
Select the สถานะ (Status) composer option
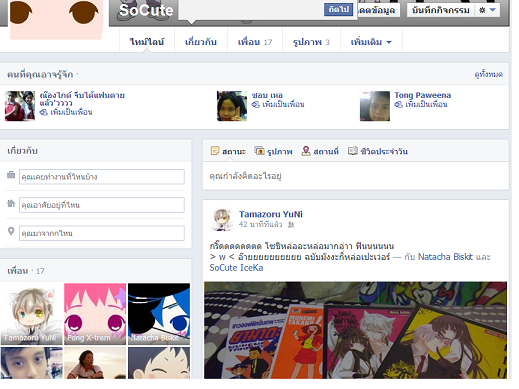click(x=234, y=151)
